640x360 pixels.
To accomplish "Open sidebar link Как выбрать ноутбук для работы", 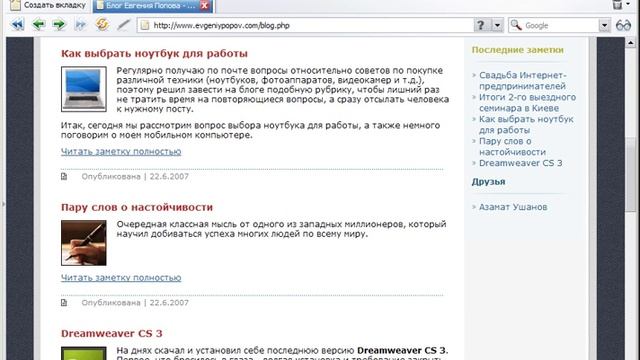I will [526, 124].
